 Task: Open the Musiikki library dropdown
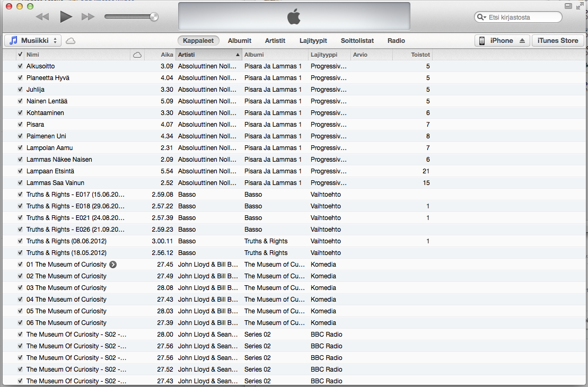(33, 41)
